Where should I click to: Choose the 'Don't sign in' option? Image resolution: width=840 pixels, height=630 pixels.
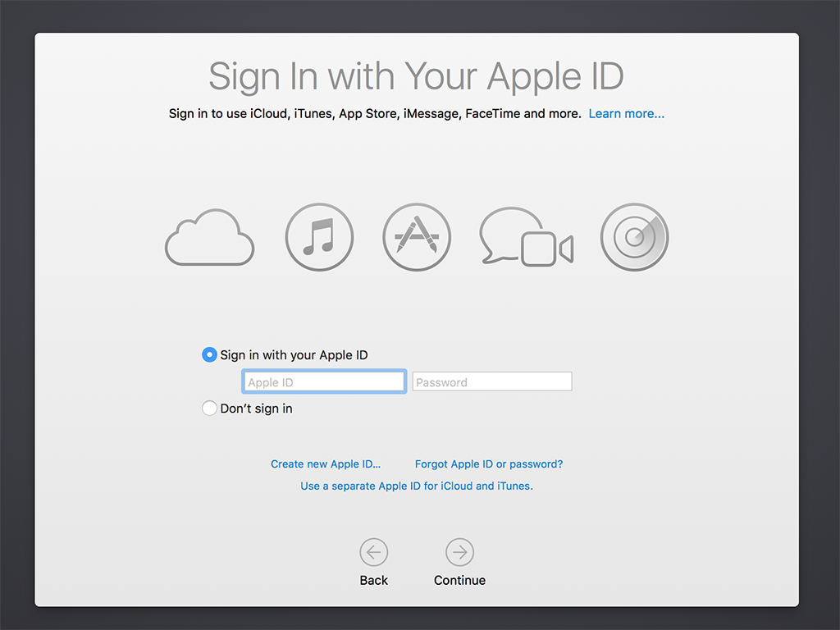click(x=209, y=408)
